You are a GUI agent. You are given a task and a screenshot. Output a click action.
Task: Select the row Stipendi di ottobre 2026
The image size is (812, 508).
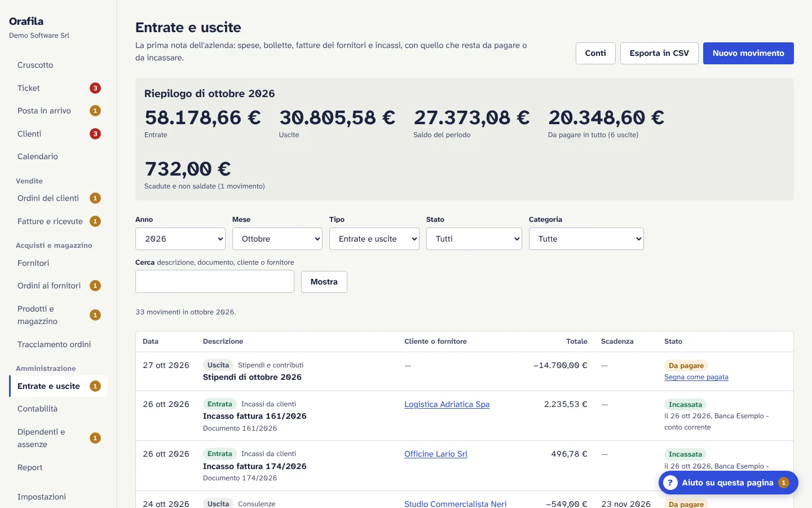point(465,371)
